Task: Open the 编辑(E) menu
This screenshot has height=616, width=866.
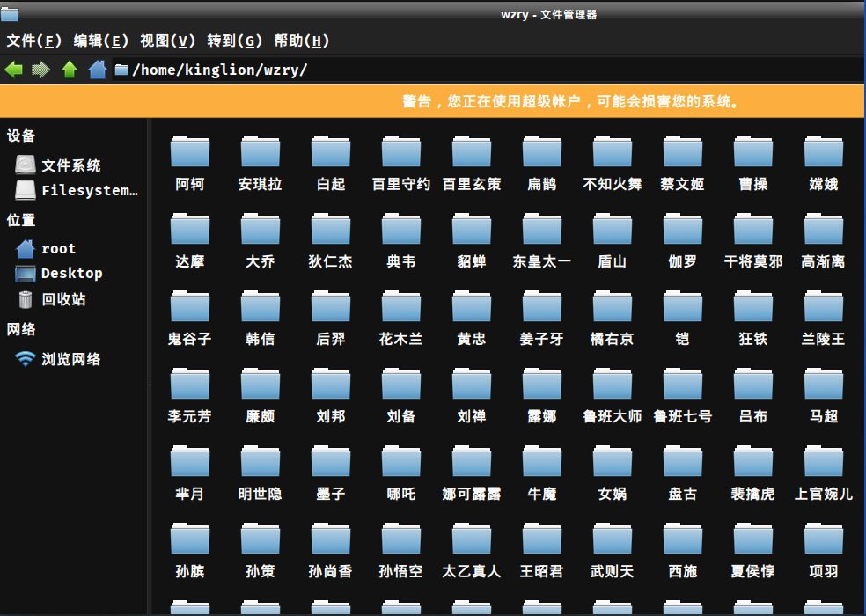Action: click(100, 40)
